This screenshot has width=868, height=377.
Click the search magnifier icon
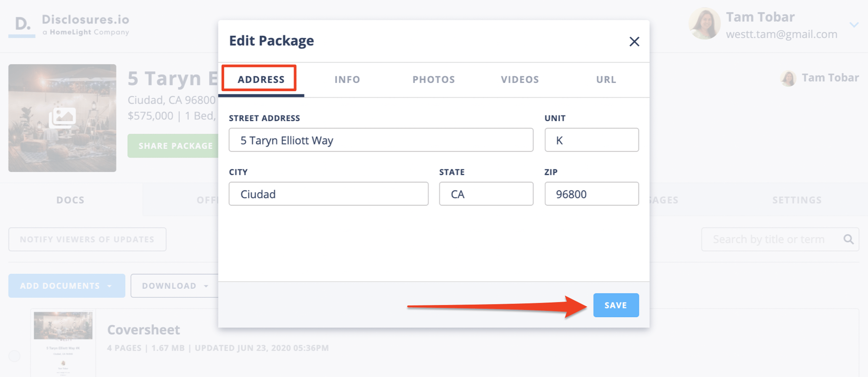pos(849,239)
